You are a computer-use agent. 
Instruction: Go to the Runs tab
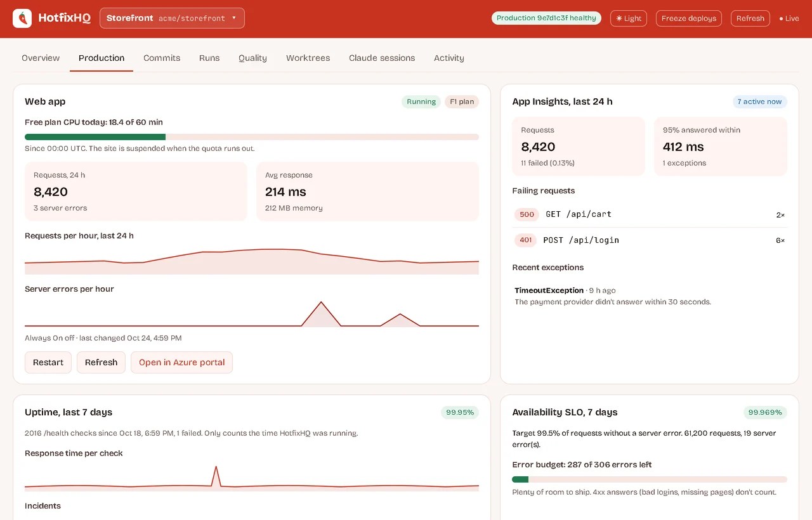209,58
